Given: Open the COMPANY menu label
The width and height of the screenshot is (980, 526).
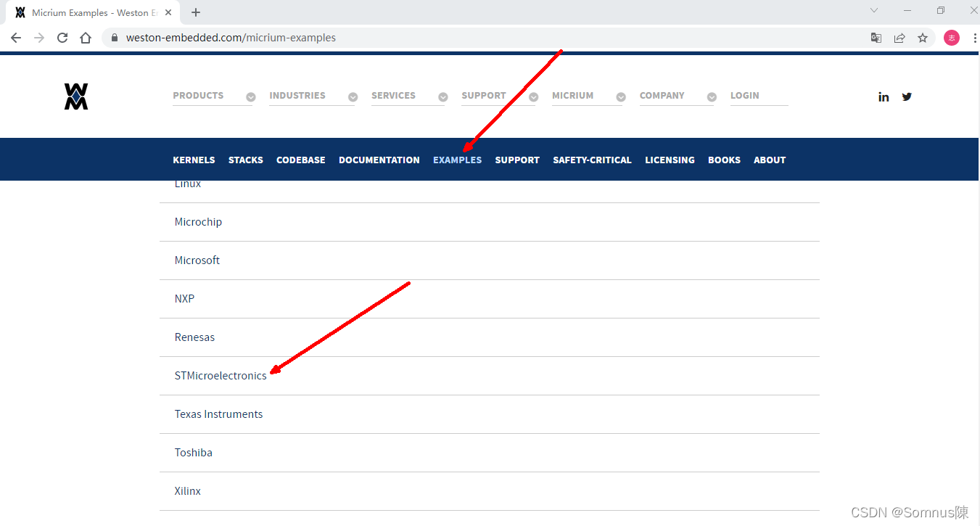Looking at the screenshot, I should tap(662, 95).
